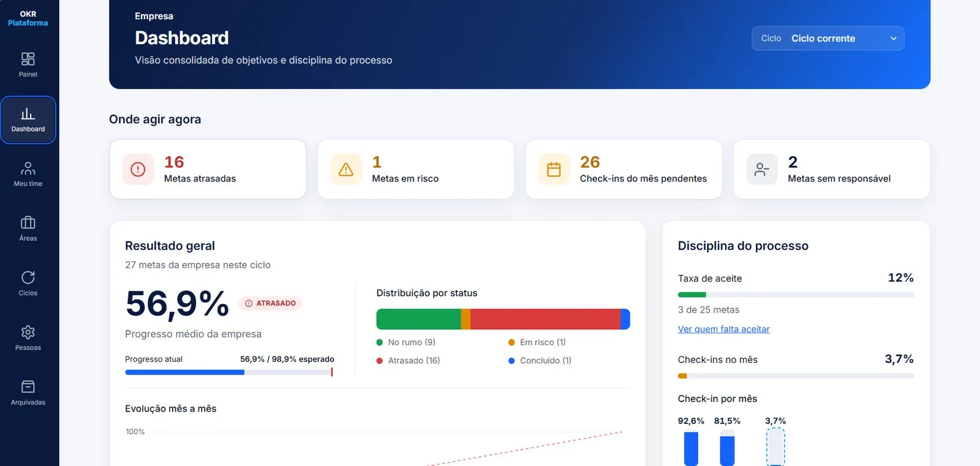The width and height of the screenshot is (980, 466).
Task: Click the 56,9% / 98,9% esperado text
Action: click(287, 359)
